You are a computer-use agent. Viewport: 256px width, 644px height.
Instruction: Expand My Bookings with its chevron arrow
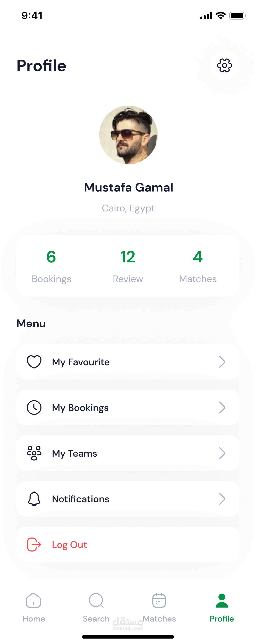click(x=222, y=408)
